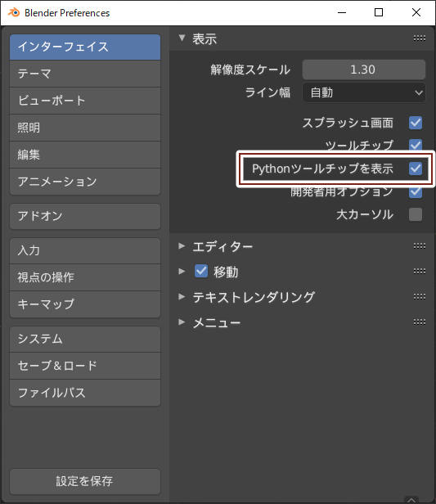The image size is (436, 504).
Task: Click the drag handle dots of 移動 panel
Action: click(420, 272)
